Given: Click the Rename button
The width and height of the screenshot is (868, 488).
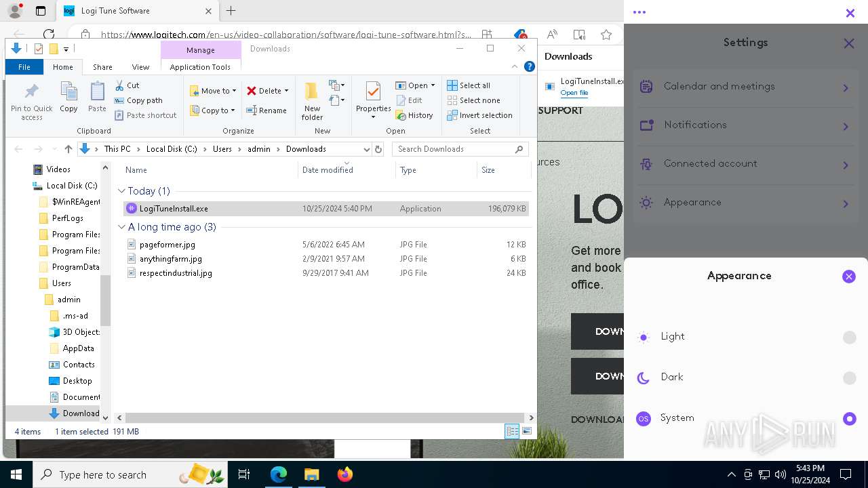Looking at the screenshot, I should coord(267,110).
